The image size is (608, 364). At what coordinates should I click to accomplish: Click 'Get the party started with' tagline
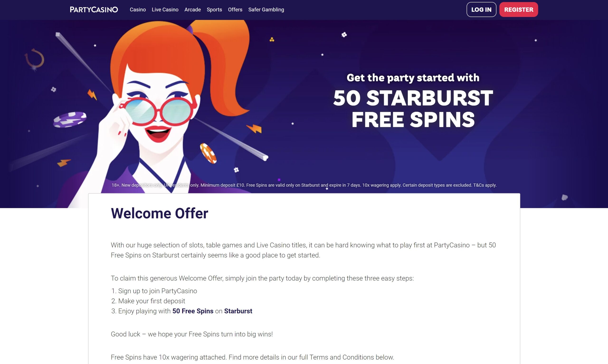tap(413, 78)
